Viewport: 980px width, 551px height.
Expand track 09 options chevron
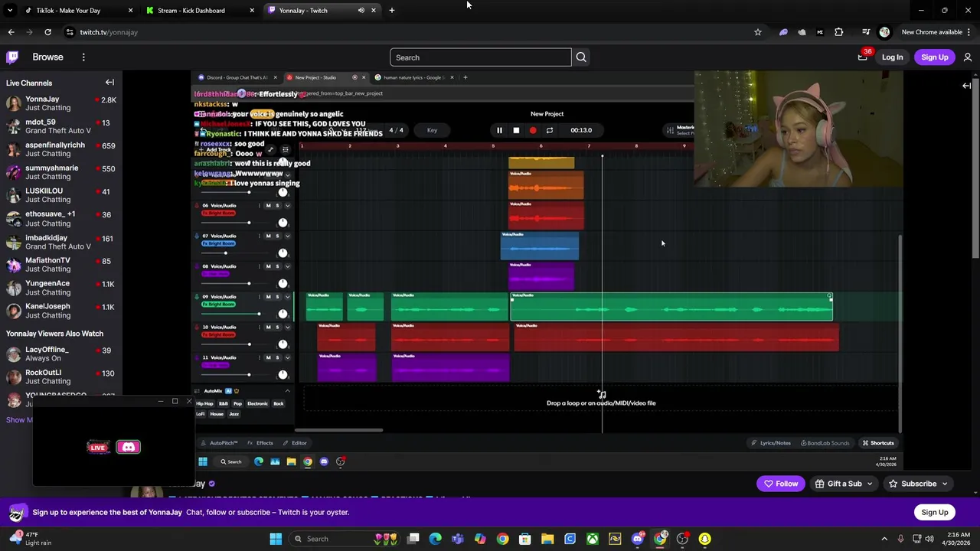pyautogui.click(x=287, y=296)
